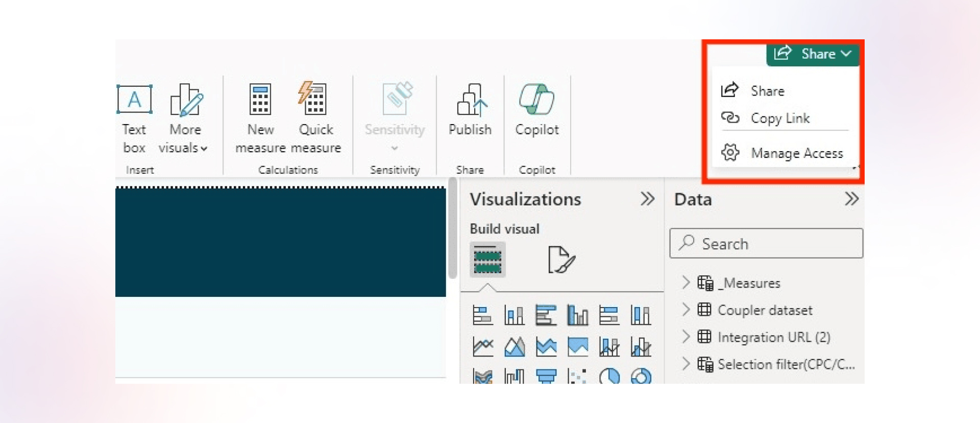Add a stacked column chart visual

tap(514, 315)
